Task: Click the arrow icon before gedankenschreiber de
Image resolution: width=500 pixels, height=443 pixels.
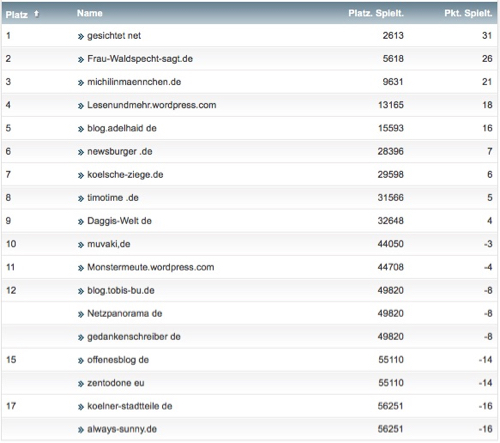Action: (81, 338)
